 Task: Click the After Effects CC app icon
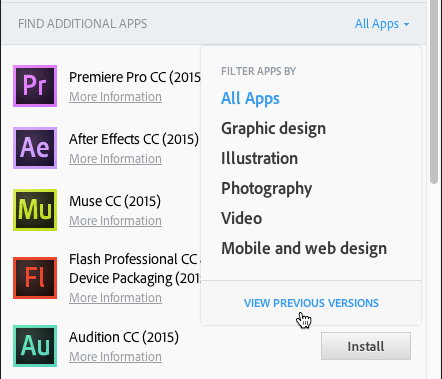tap(35, 148)
